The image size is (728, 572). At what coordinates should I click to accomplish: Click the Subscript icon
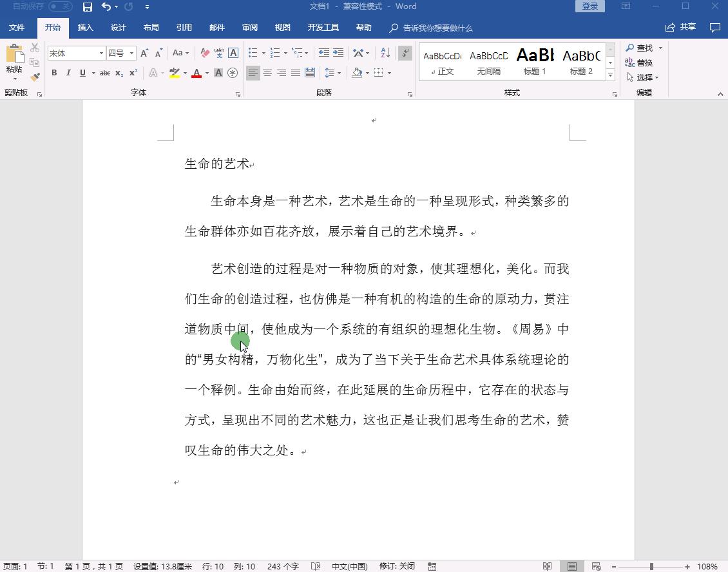(118, 73)
